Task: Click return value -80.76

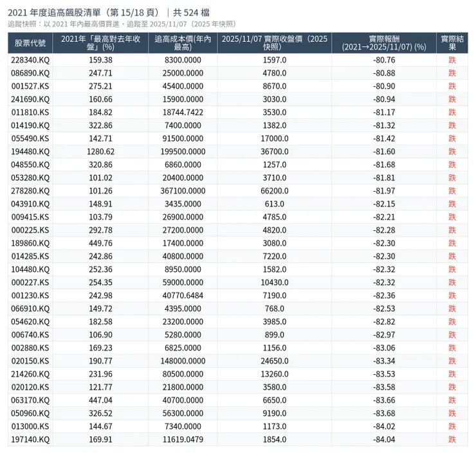Action: click(384, 60)
